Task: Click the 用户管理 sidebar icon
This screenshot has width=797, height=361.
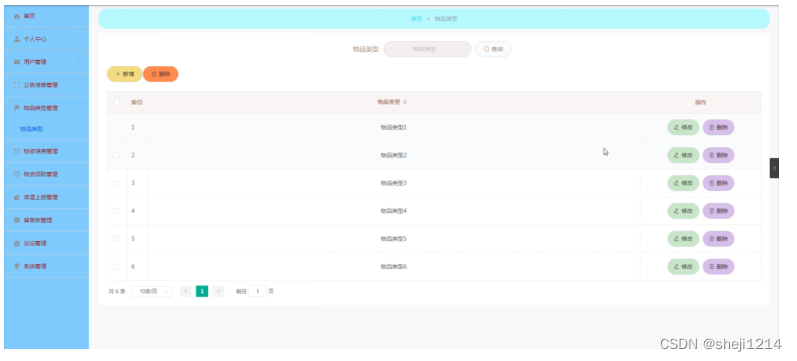Action: tap(17, 62)
